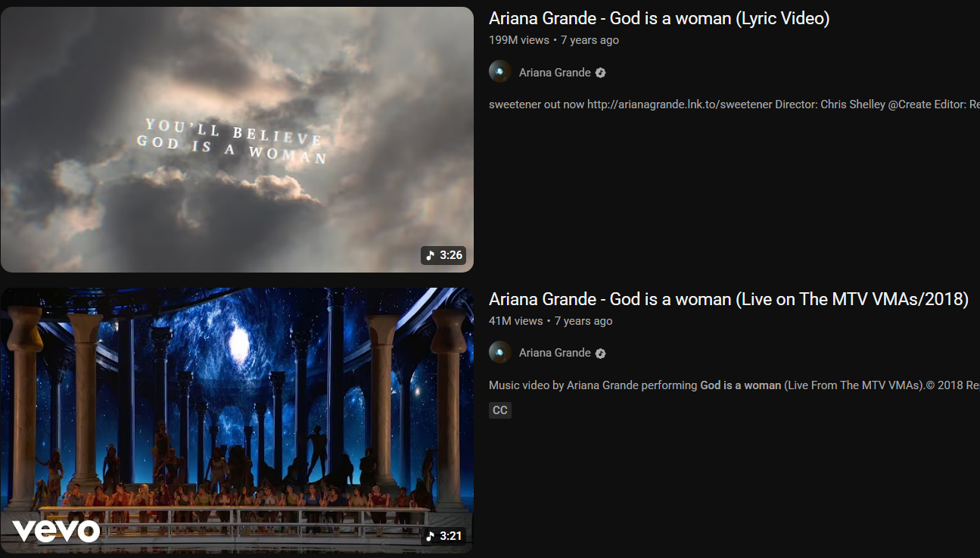
Task: Click the 199M views label
Action: (519, 40)
